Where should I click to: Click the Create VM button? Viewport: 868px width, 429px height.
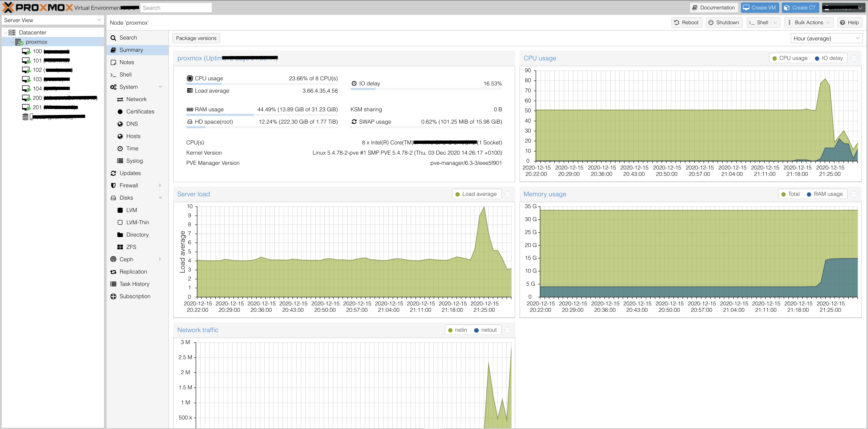click(x=760, y=8)
